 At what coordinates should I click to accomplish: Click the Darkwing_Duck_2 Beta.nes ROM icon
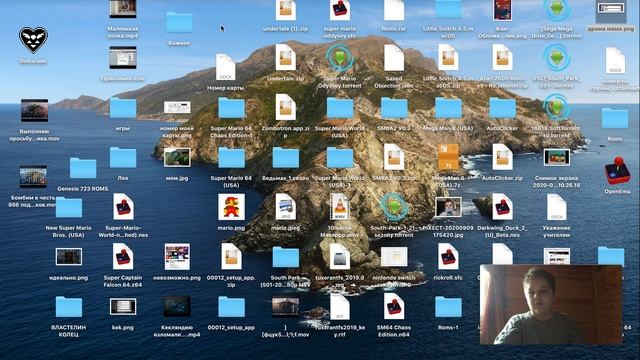pyautogui.click(x=502, y=207)
